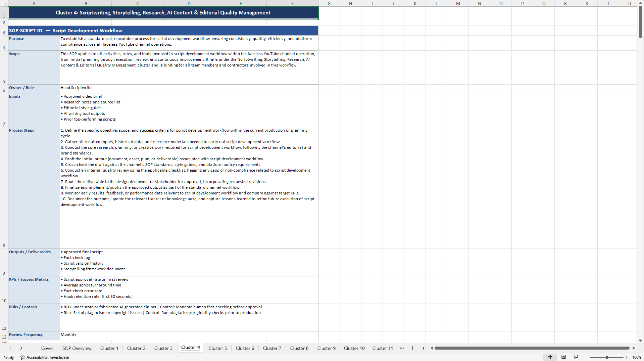Adjust the zoom slider handle

(x=607, y=357)
